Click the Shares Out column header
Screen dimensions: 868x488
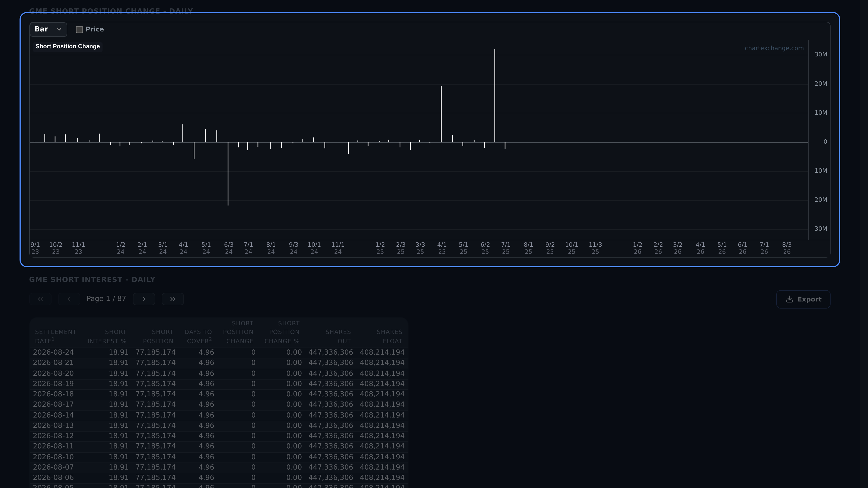[338, 336]
